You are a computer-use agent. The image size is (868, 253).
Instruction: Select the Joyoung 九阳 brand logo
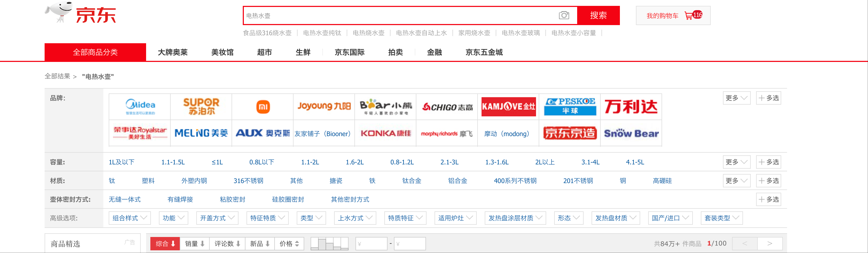tap(324, 107)
